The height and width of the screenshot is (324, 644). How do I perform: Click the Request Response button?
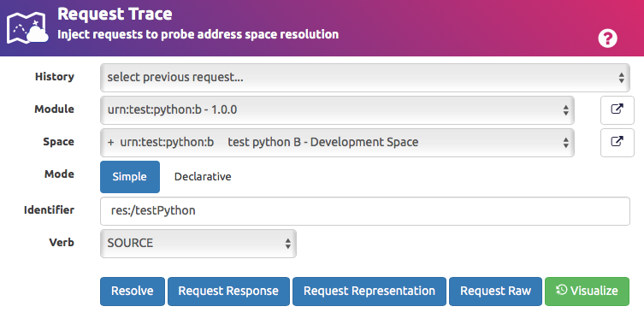click(x=228, y=292)
